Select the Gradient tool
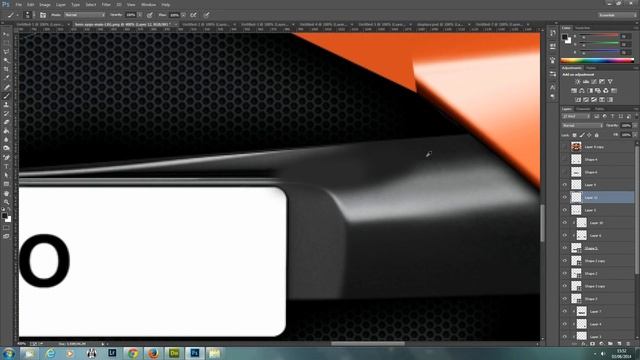640x360 pixels. click(6, 131)
